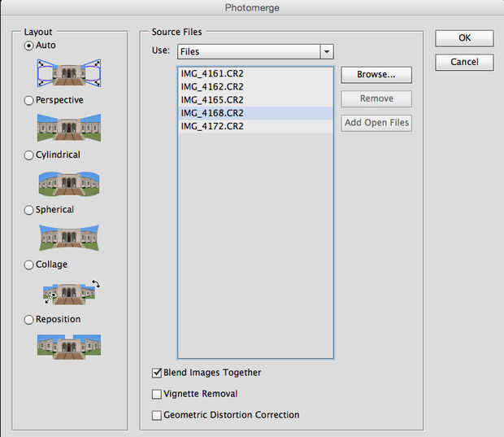Enable Vignette Removal checkbox
This screenshot has width=504, height=437.
pyautogui.click(x=157, y=394)
